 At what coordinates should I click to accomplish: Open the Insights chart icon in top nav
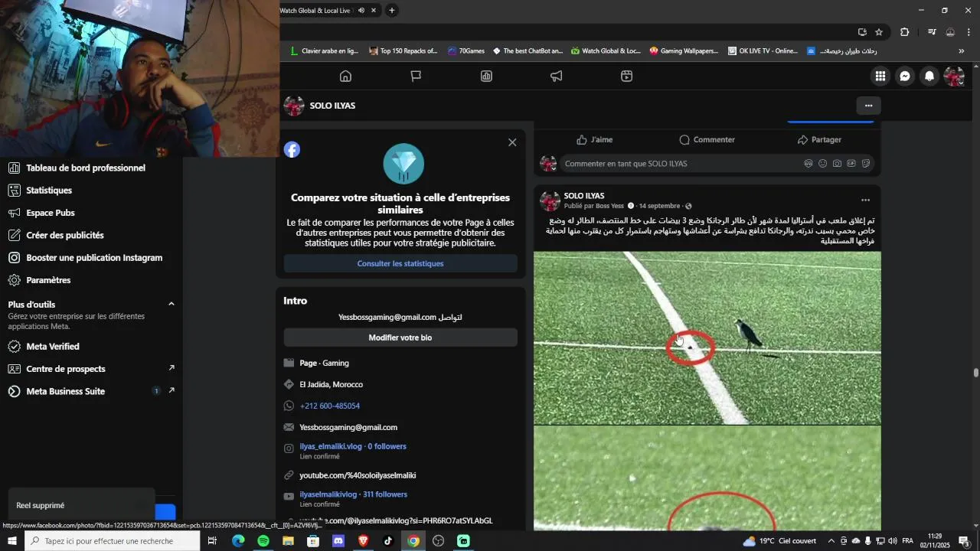coord(486,77)
